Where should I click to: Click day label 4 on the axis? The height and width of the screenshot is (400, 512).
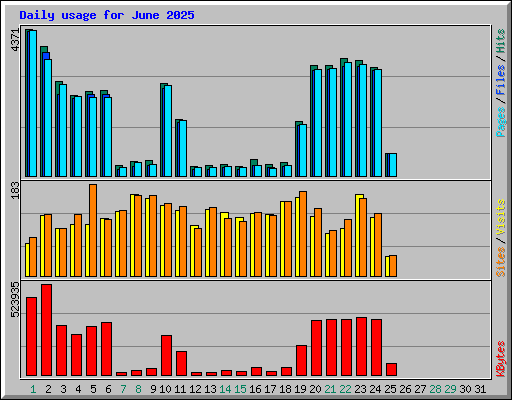(x=78, y=389)
